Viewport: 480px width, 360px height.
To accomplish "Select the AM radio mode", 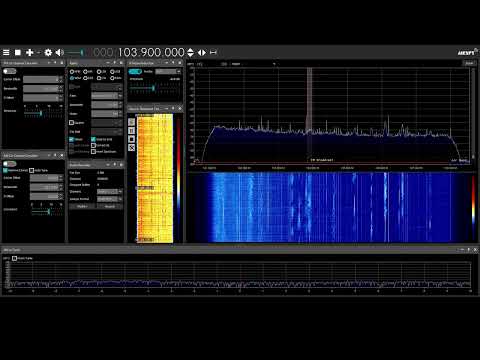I will (x=88, y=72).
